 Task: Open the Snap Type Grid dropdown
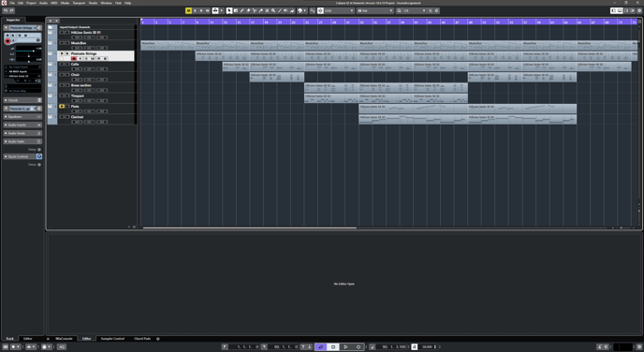tap(339, 10)
